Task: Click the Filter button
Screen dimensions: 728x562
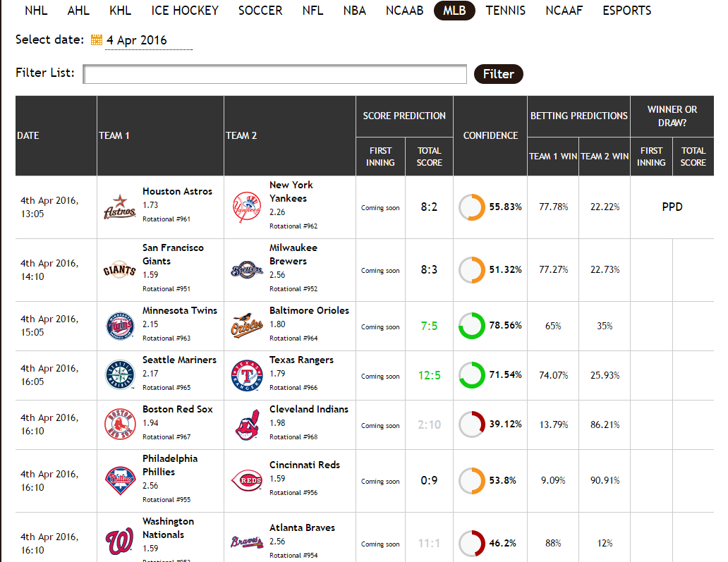Action: coord(499,74)
